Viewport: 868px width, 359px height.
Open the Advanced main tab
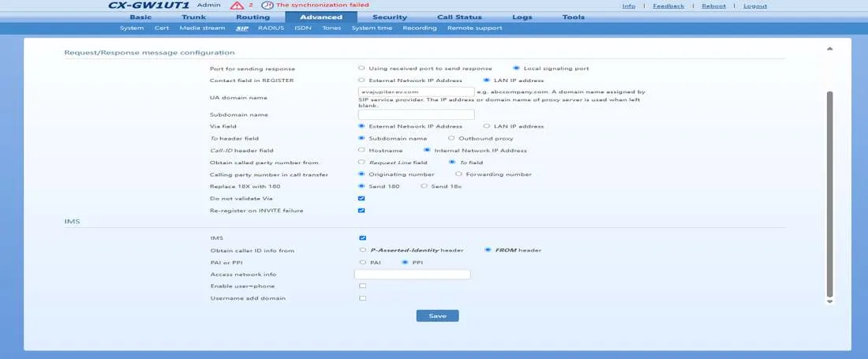pyautogui.click(x=321, y=17)
